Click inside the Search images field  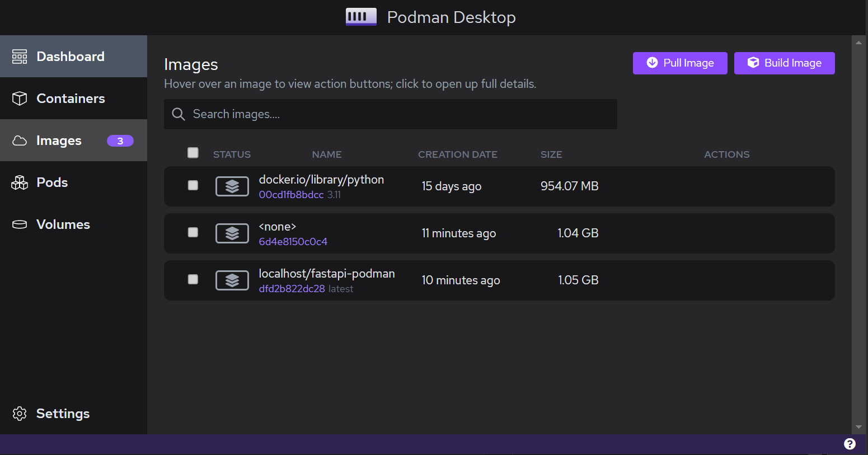point(391,114)
